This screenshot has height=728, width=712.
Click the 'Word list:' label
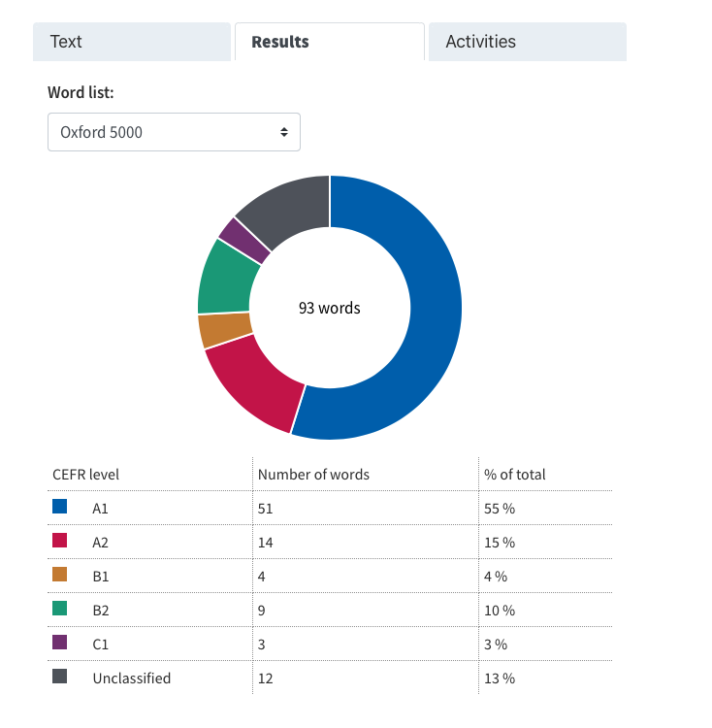coord(81,92)
